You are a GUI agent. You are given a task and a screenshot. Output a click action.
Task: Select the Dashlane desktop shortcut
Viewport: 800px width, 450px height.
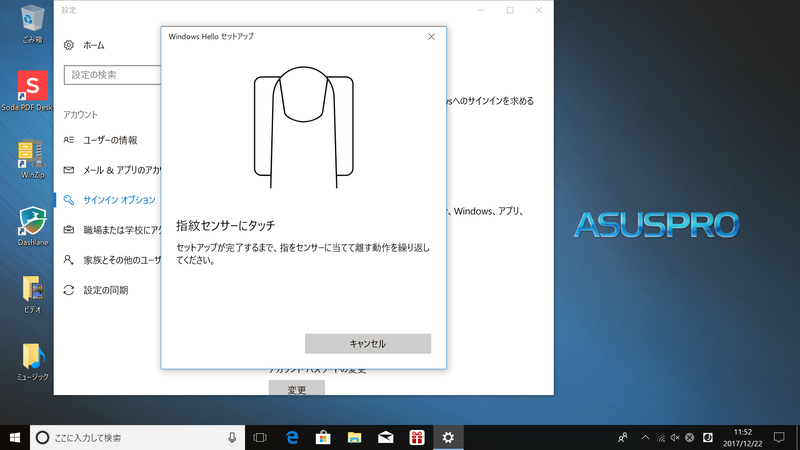(x=33, y=226)
